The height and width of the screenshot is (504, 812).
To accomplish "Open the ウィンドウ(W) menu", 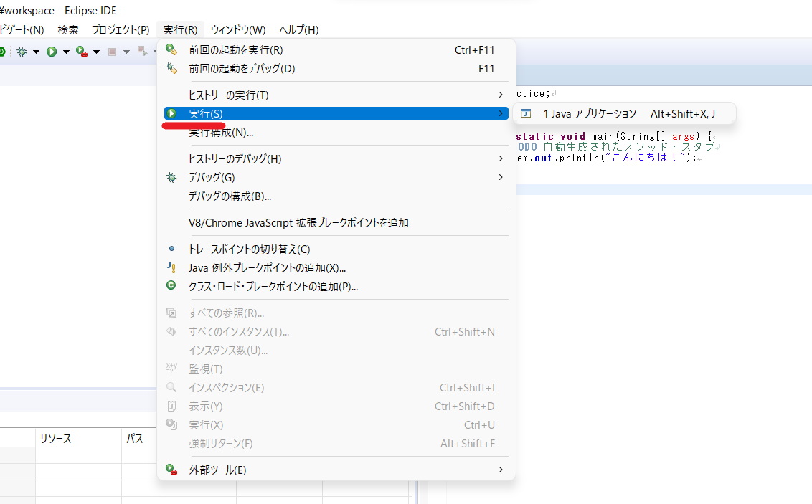I will [237, 30].
